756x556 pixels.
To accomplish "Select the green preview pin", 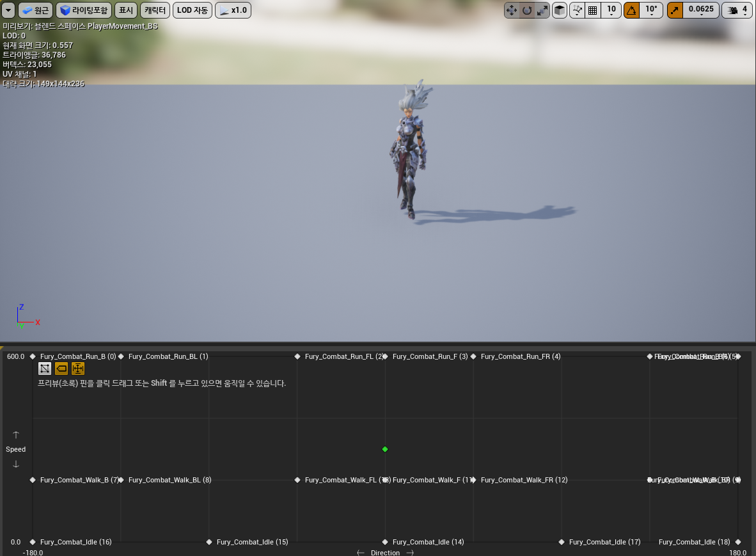I will tap(385, 449).
